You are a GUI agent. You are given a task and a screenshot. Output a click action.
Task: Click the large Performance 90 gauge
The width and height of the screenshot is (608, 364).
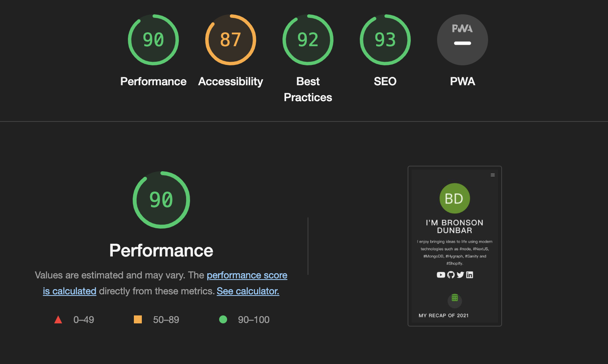tap(161, 200)
